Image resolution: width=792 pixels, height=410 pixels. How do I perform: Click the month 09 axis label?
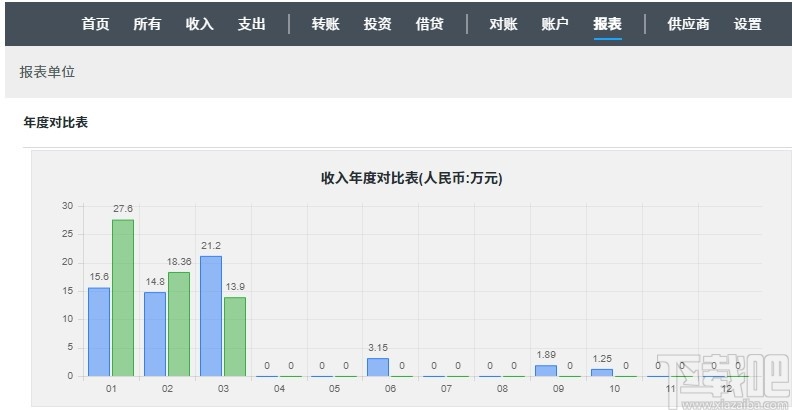(558, 389)
